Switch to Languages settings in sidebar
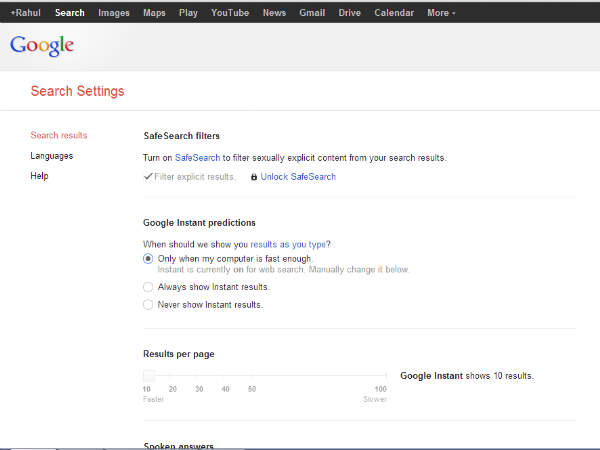This screenshot has height=450, width=600. point(52,156)
